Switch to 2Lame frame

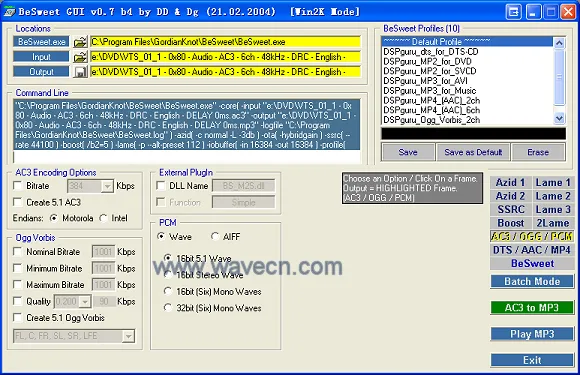553,223
